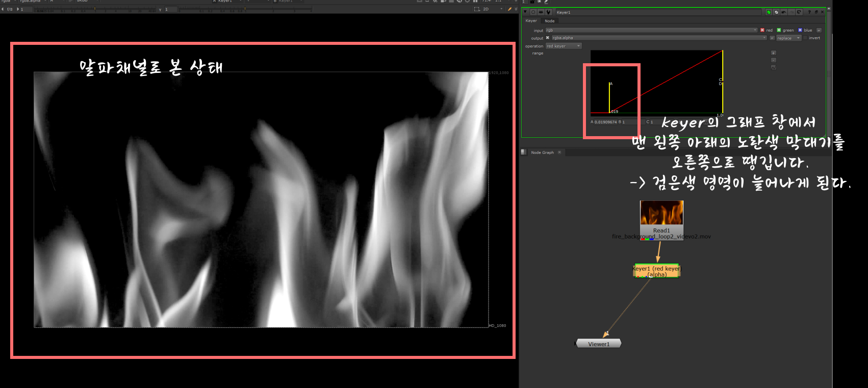Float the Keyer1 properties panel
868x388 pixels.
tap(816, 12)
